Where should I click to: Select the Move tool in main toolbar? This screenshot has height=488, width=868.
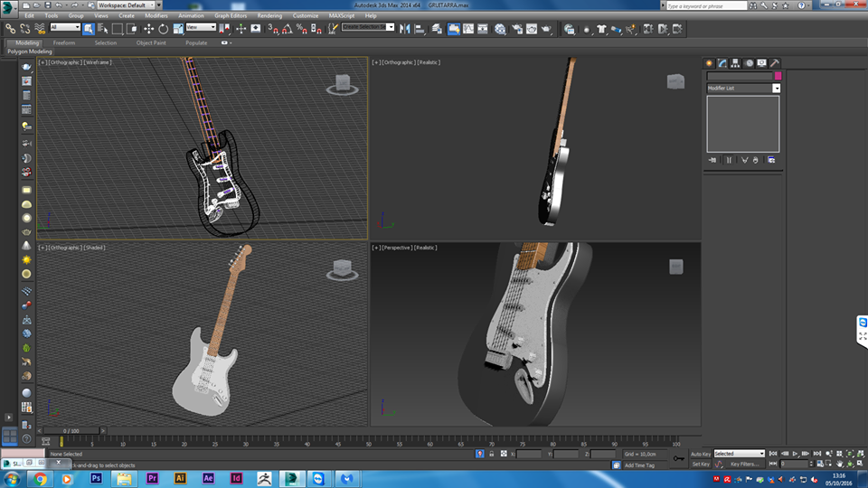point(149,29)
